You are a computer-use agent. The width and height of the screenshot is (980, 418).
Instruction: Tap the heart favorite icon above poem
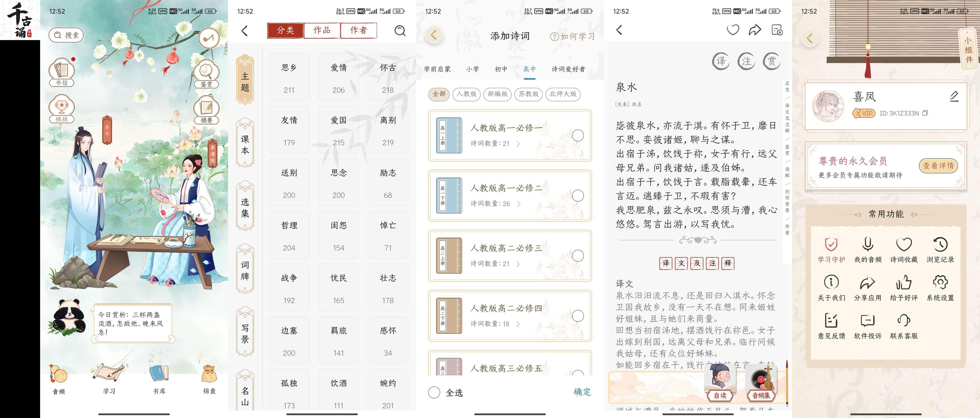pyautogui.click(x=733, y=30)
